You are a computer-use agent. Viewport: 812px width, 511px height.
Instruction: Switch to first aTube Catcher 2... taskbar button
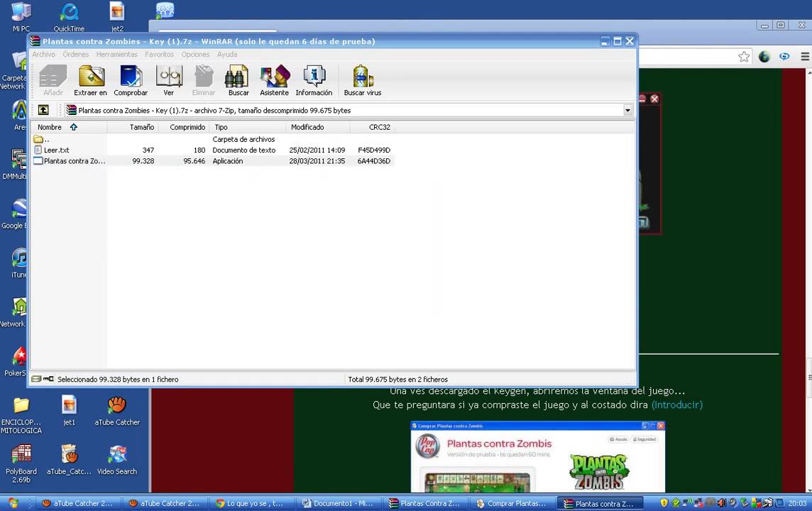tap(79, 503)
